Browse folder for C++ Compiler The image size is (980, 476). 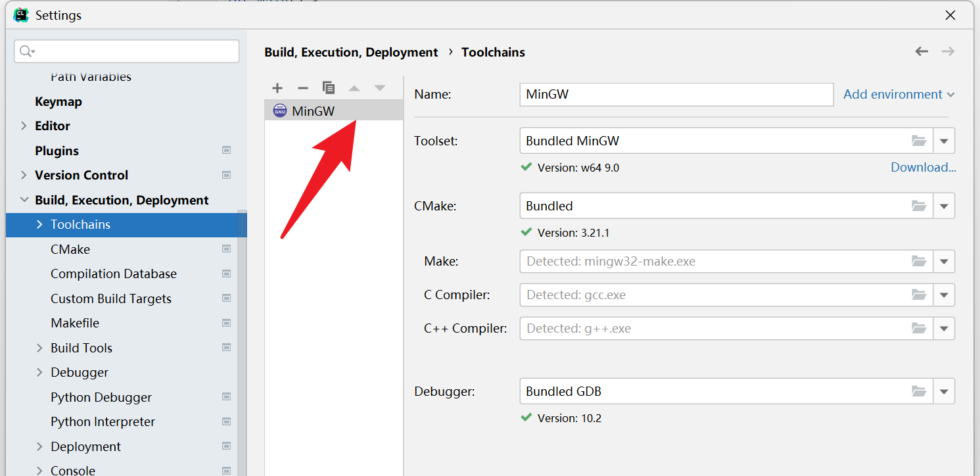point(919,328)
